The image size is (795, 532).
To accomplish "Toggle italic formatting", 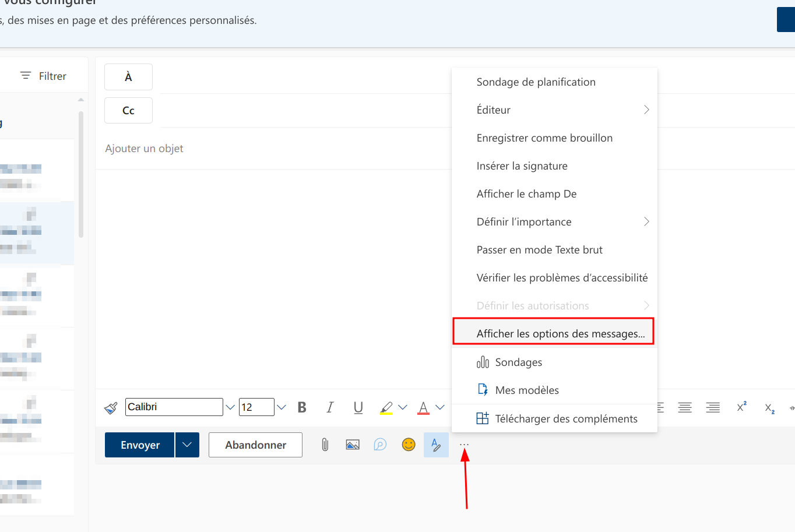I will pos(330,407).
